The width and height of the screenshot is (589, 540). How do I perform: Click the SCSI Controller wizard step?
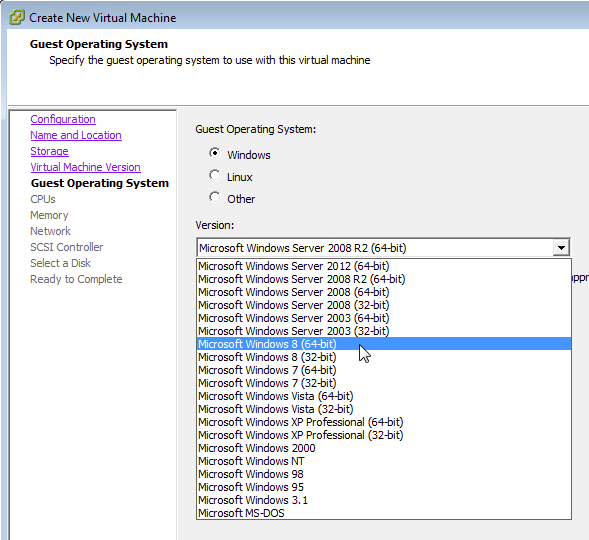point(66,247)
